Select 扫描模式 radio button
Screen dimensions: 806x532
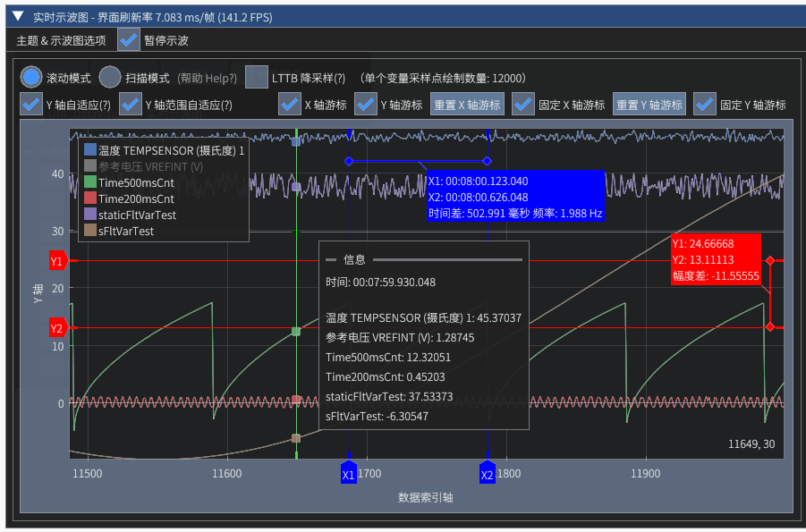click(x=110, y=78)
